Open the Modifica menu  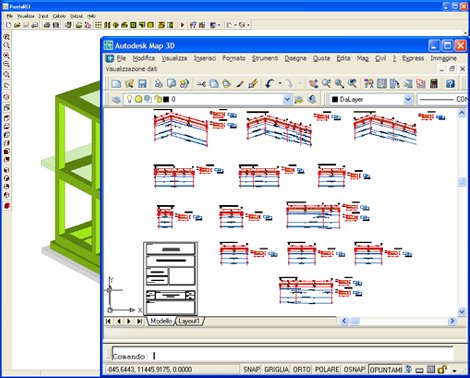(x=144, y=58)
